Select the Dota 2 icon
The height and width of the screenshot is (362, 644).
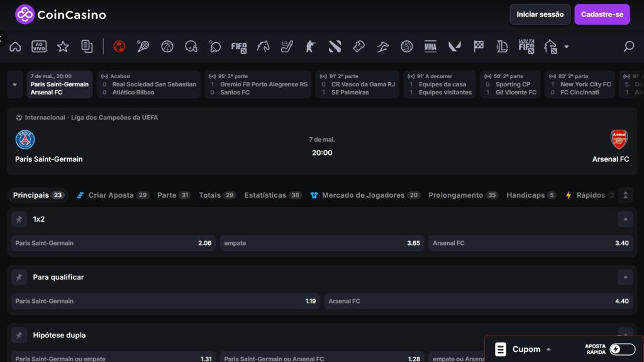335,47
